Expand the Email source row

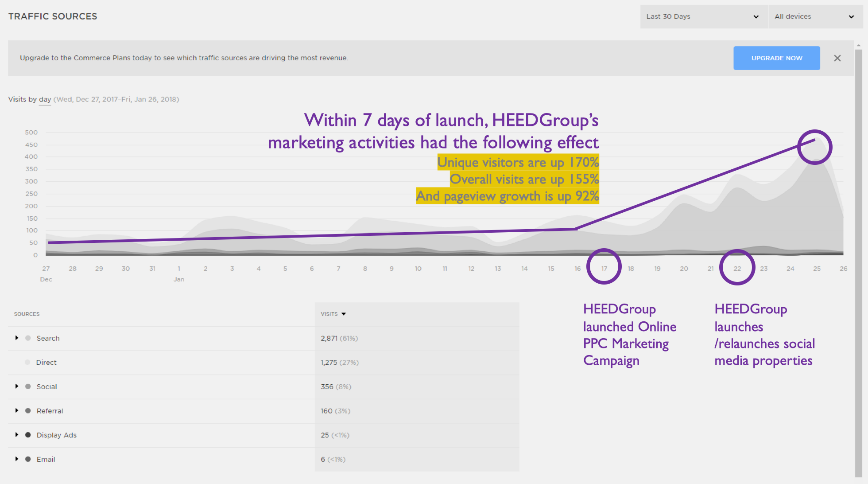[17, 459]
